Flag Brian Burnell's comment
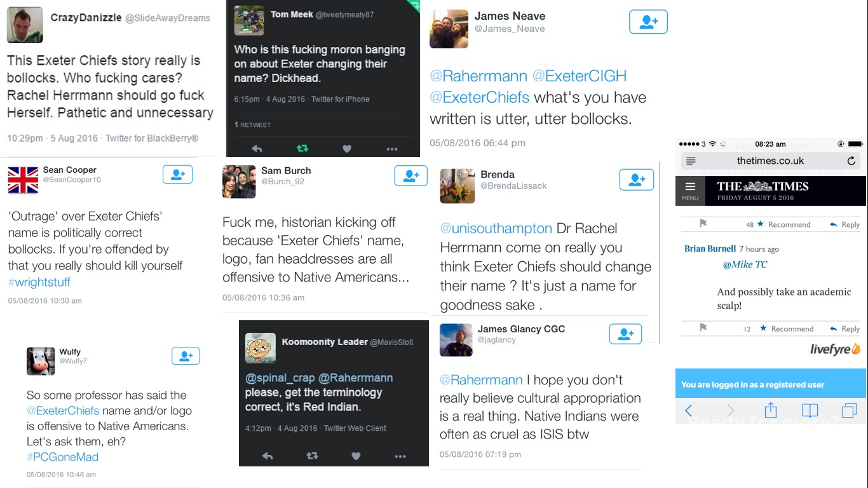This screenshot has height=488, width=868. point(703,328)
